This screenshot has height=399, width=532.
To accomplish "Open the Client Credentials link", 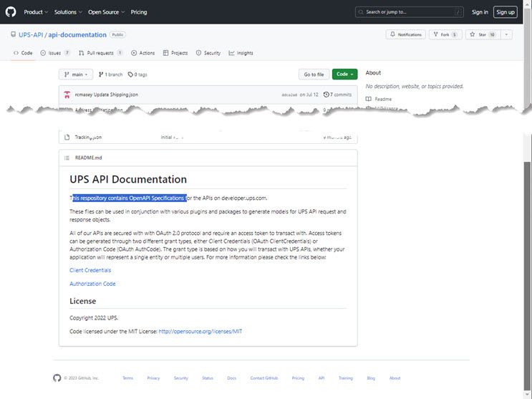I will click(x=90, y=270).
